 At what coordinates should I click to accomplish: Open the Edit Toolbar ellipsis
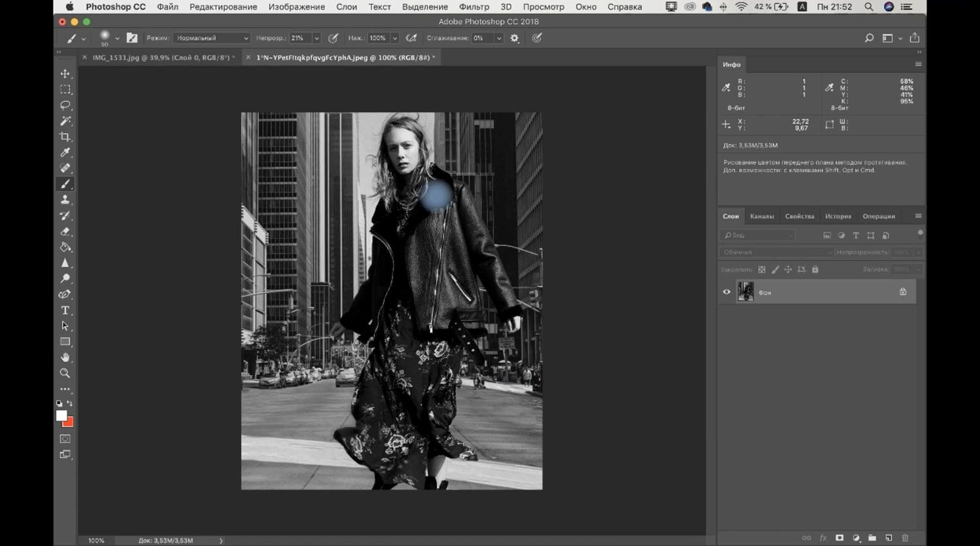65,389
